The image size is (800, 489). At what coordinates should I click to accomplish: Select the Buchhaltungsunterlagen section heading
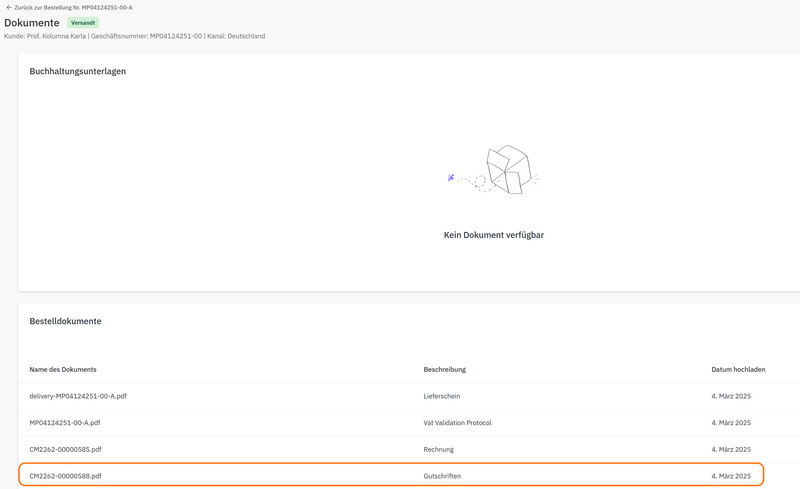pyautogui.click(x=77, y=71)
